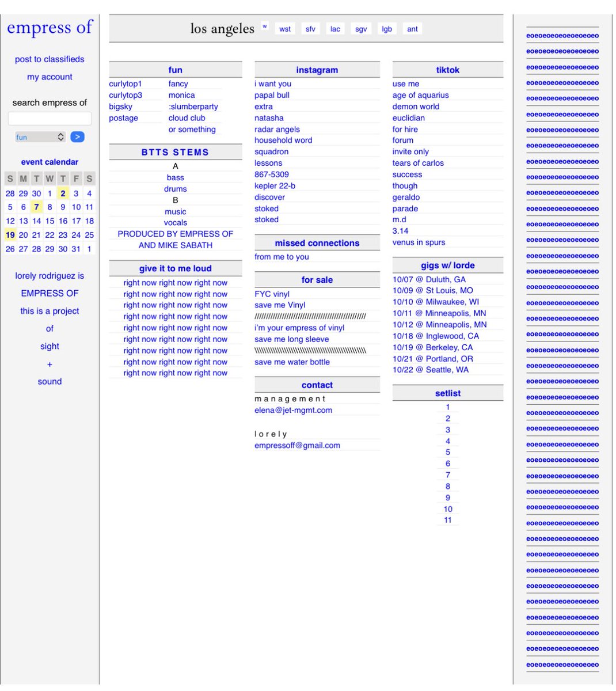Viewport: 616px width, 691px height.
Task: Select the sfv area tab
Action: click(310, 29)
